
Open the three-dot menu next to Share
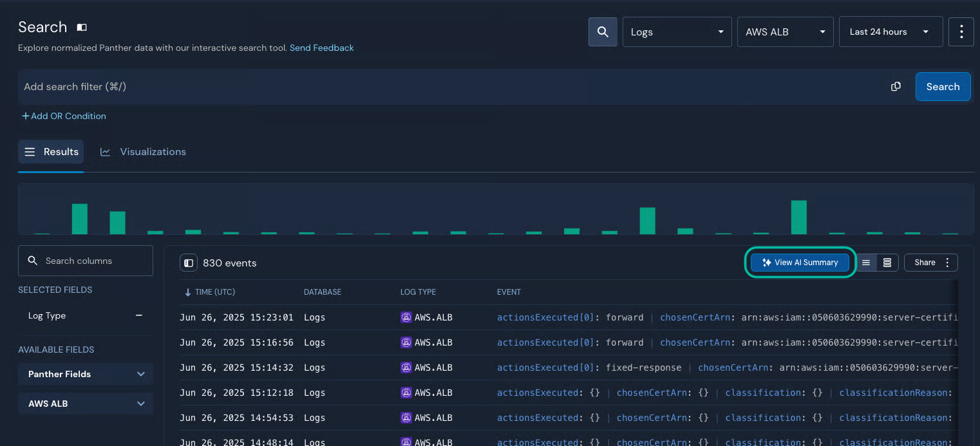click(x=947, y=262)
